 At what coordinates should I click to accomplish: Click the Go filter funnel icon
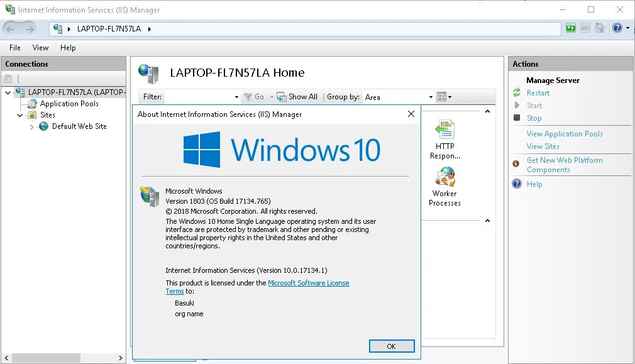coord(248,97)
